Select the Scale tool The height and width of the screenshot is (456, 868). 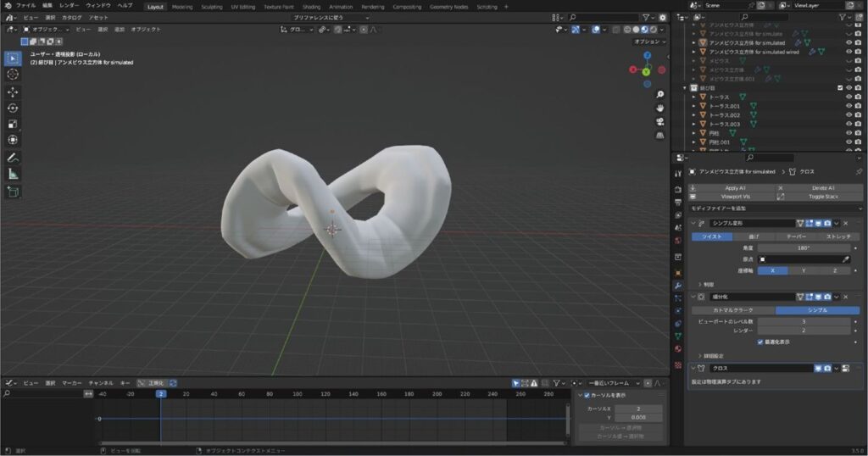pos(13,124)
